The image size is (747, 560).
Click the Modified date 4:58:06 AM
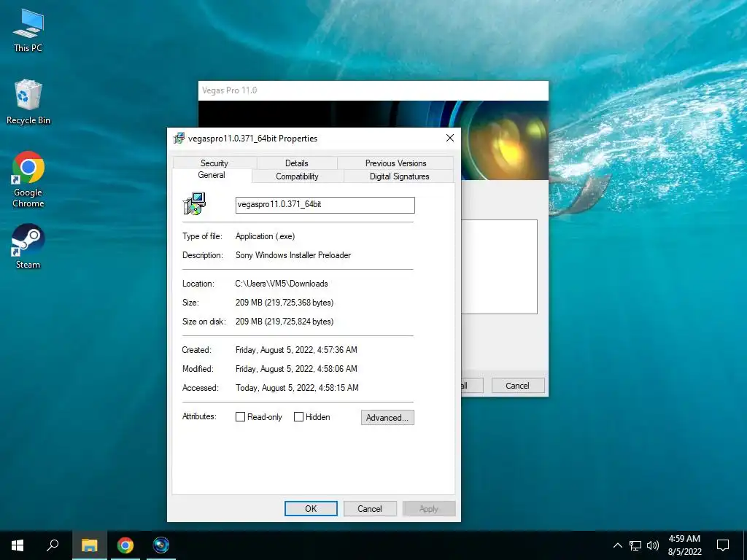pyautogui.click(x=296, y=369)
